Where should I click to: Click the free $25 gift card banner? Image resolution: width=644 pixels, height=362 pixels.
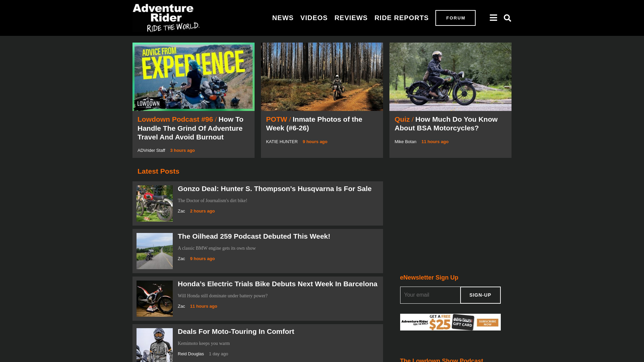tap(450, 322)
